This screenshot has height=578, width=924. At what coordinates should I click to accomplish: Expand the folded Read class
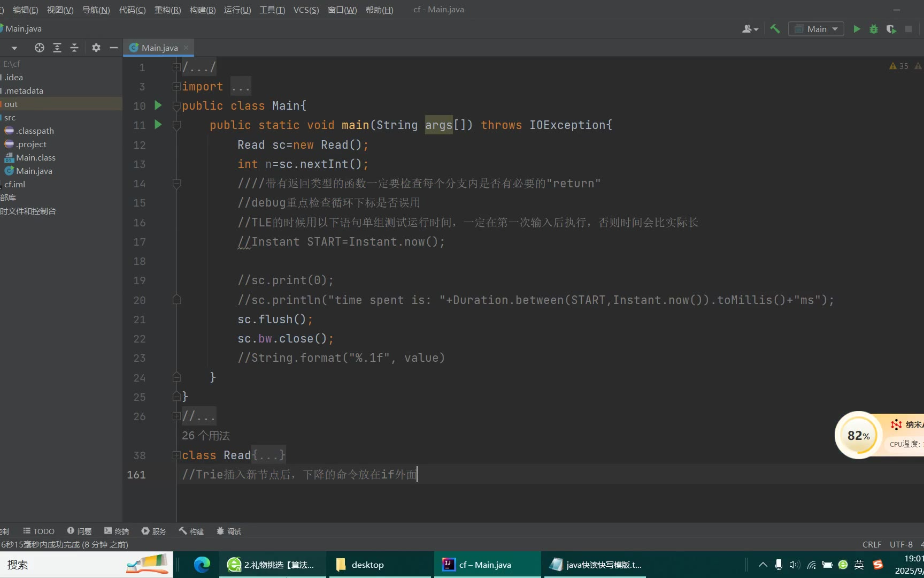176,455
